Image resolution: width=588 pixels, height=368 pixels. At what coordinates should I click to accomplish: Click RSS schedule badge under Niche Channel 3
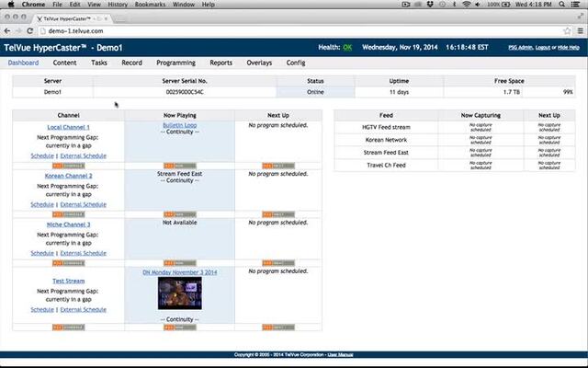pyautogui.click(x=68, y=262)
